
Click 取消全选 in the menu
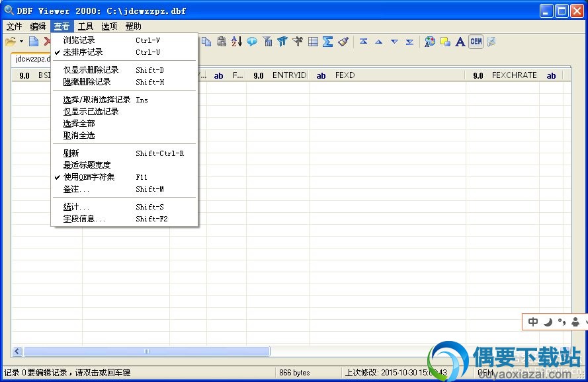click(124, 135)
